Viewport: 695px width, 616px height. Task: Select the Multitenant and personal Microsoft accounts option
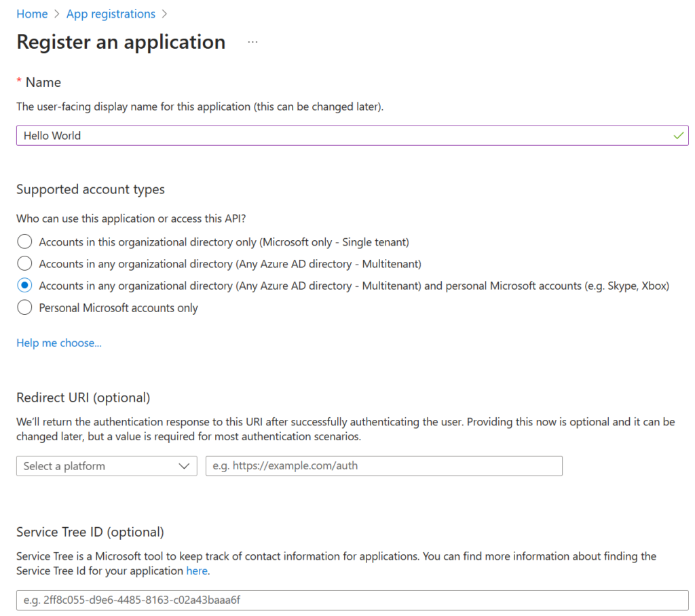click(x=24, y=285)
